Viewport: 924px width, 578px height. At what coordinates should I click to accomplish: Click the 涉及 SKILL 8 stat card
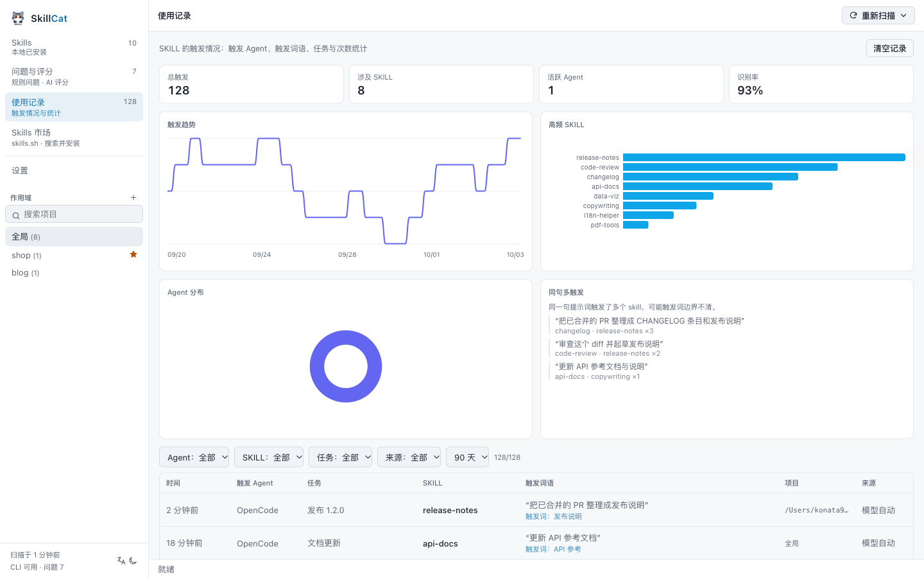(441, 84)
